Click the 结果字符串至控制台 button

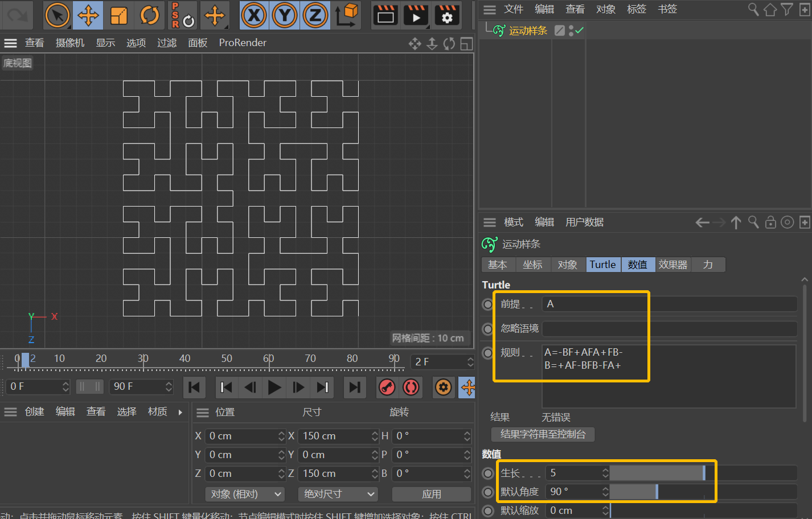coord(543,434)
